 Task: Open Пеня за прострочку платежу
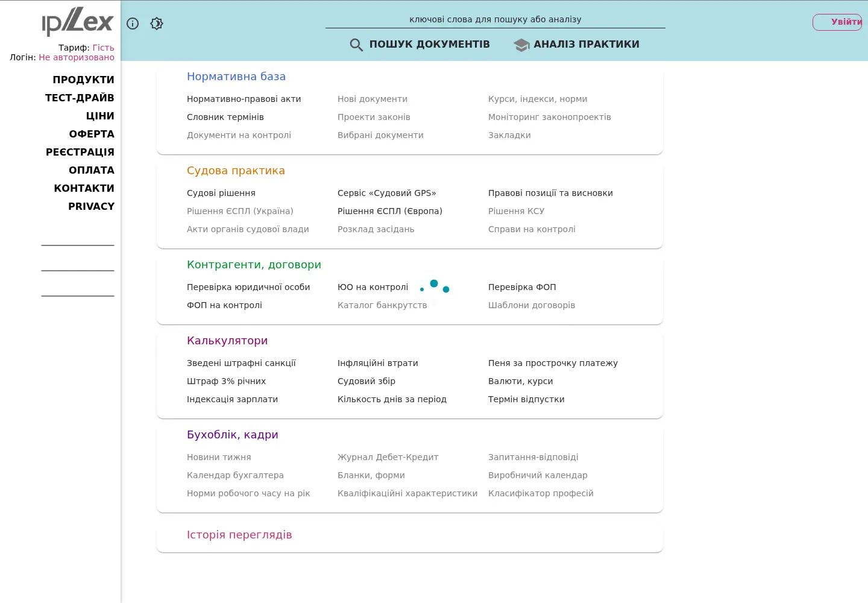pos(553,363)
